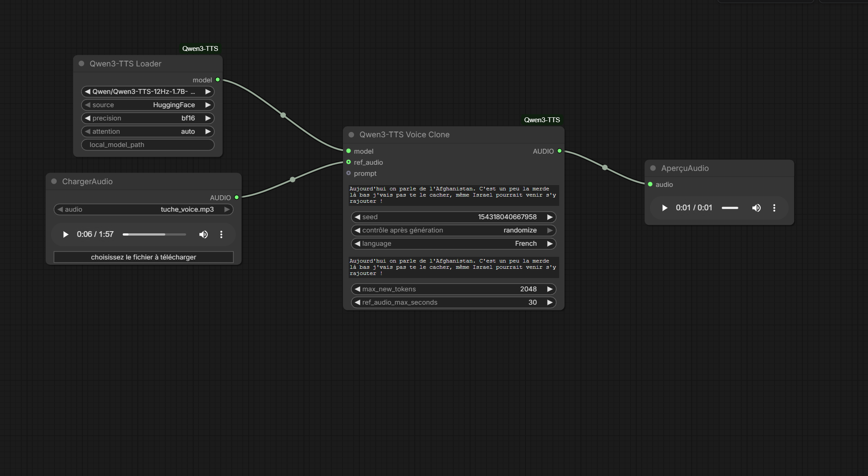Open AperçuAudio player three-dot menu
Image resolution: width=868 pixels, height=476 pixels.
point(774,208)
